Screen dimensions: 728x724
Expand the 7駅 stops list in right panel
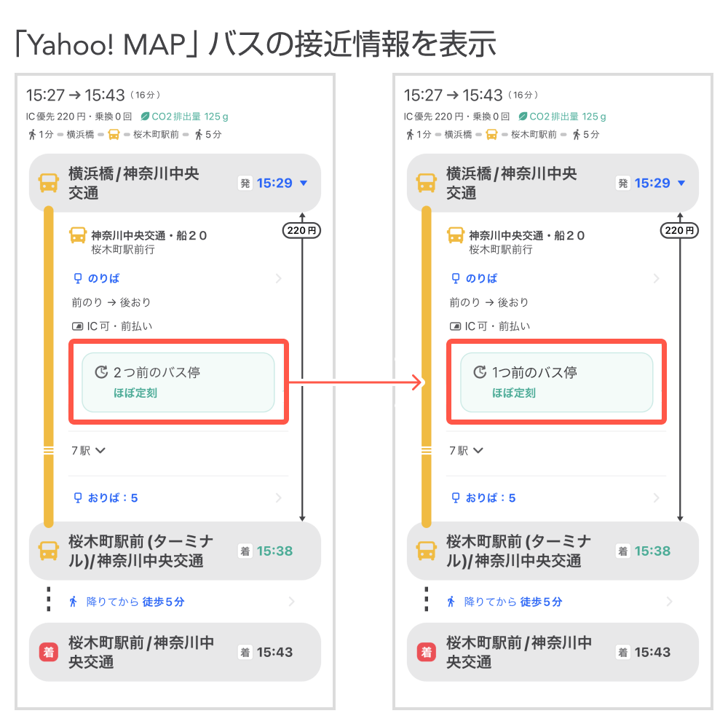466,450
